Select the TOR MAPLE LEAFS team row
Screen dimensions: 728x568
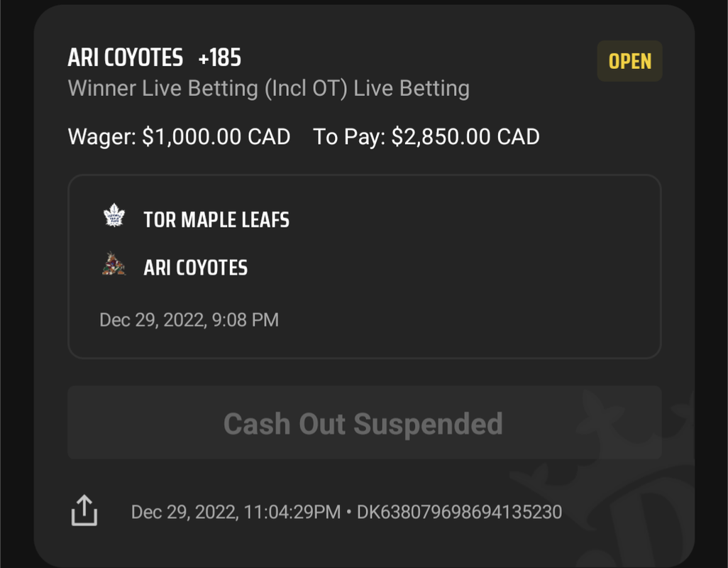pyautogui.click(x=196, y=219)
